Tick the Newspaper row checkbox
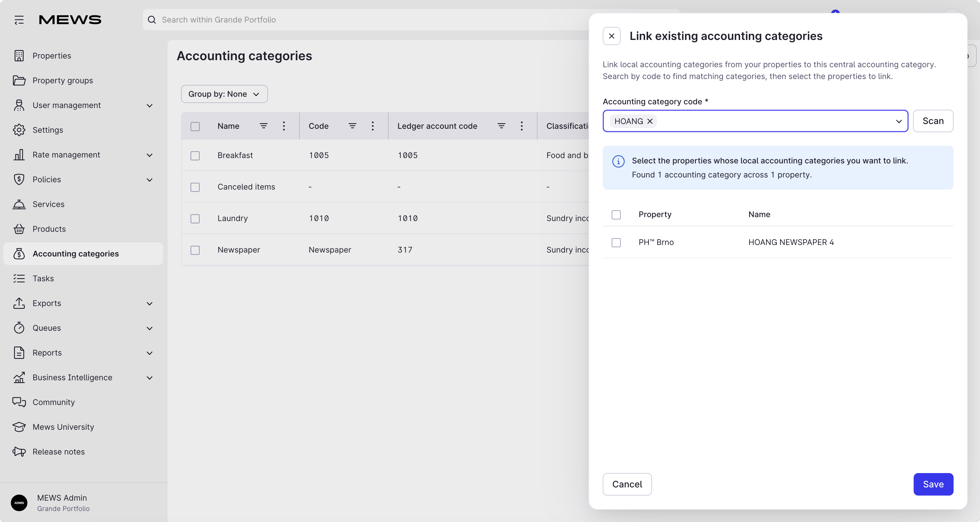This screenshot has width=980, height=522. (195, 250)
